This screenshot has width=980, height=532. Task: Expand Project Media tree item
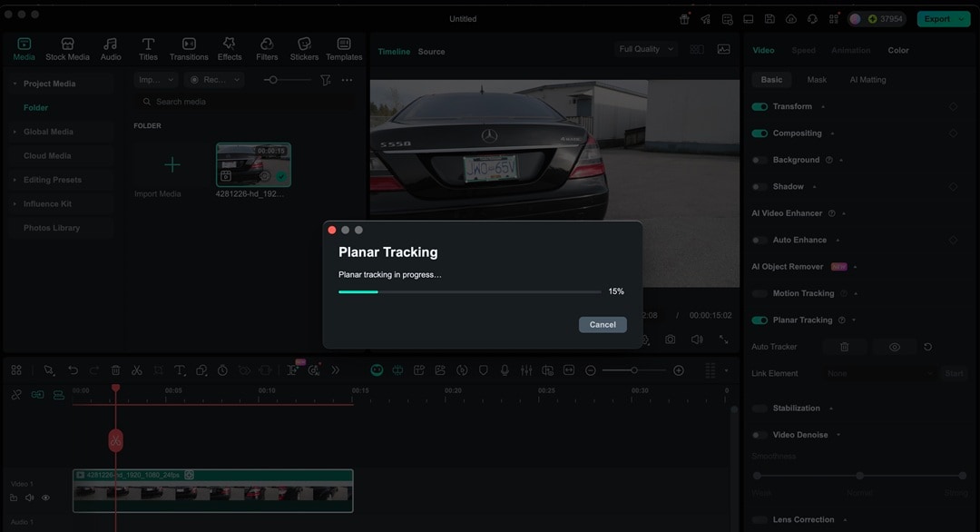click(15, 84)
